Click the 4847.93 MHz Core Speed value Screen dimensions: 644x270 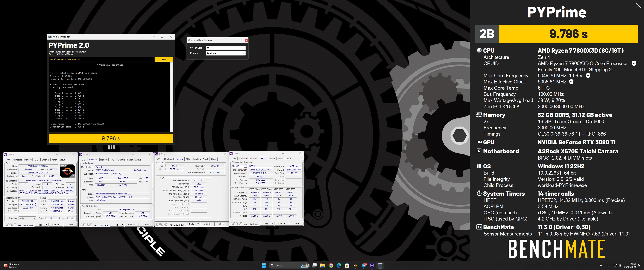[x=28, y=201]
